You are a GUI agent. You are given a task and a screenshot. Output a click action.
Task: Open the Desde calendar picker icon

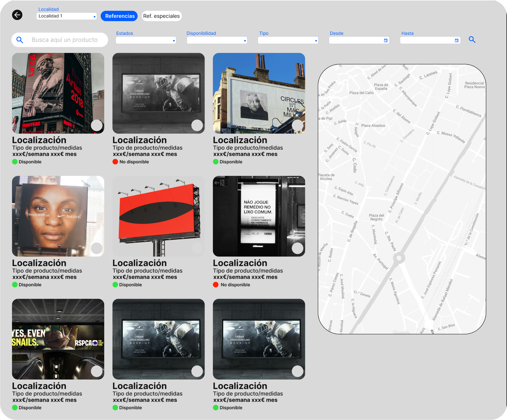click(x=386, y=40)
